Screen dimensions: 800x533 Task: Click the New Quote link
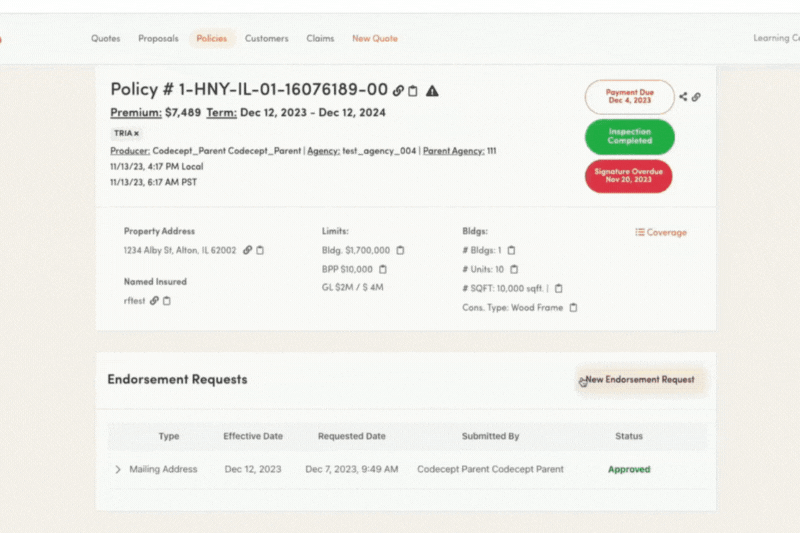[x=374, y=39]
